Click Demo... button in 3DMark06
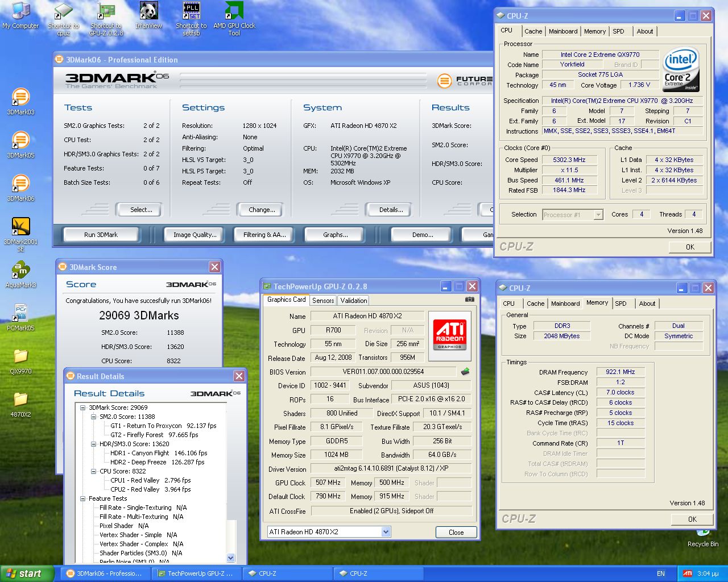 coord(423,234)
